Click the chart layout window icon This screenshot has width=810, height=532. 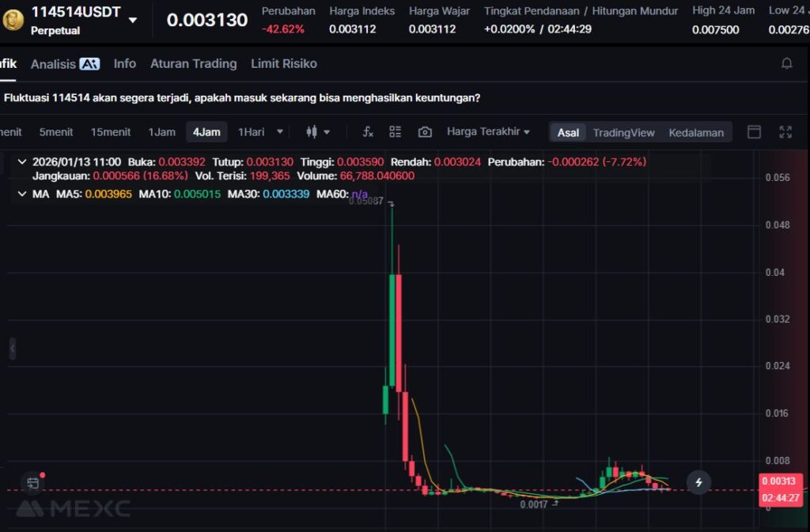tap(754, 132)
